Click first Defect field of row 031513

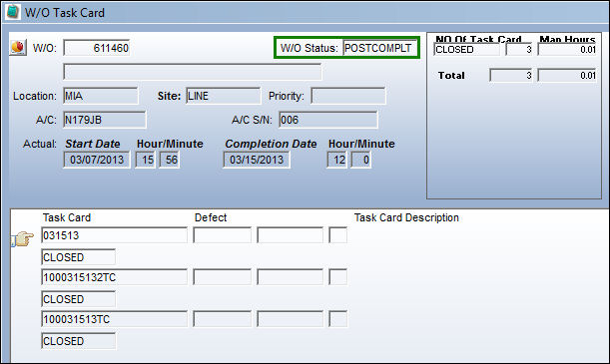pos(223,235)
